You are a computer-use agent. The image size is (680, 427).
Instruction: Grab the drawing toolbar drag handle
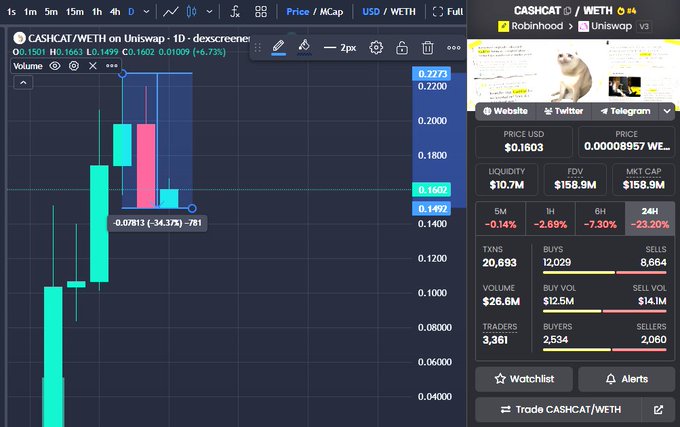pyautogui.click(x=257, y=48)
